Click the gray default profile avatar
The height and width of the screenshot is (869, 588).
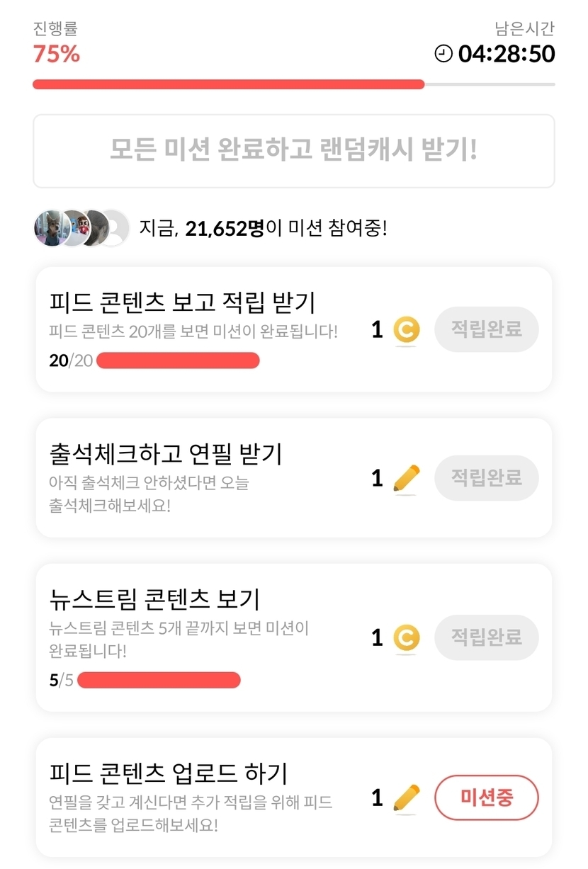click(113, 228)
